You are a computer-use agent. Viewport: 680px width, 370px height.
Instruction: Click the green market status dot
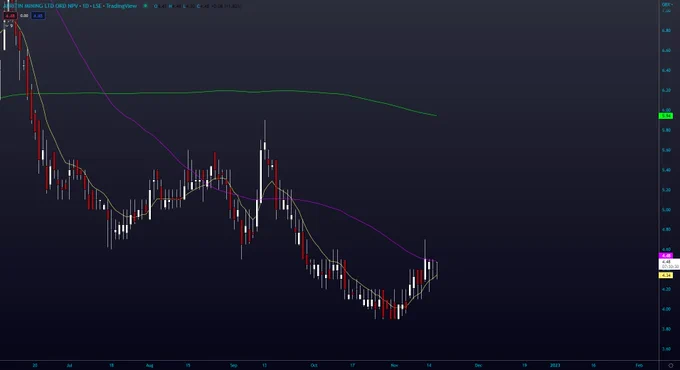pos(145,6)
